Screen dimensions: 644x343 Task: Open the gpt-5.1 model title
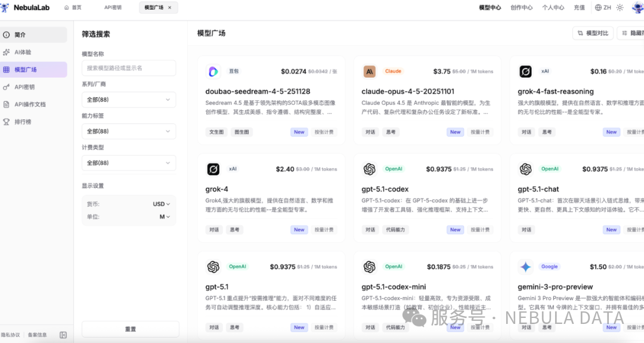pyautogui.click(x=216, y=287)
